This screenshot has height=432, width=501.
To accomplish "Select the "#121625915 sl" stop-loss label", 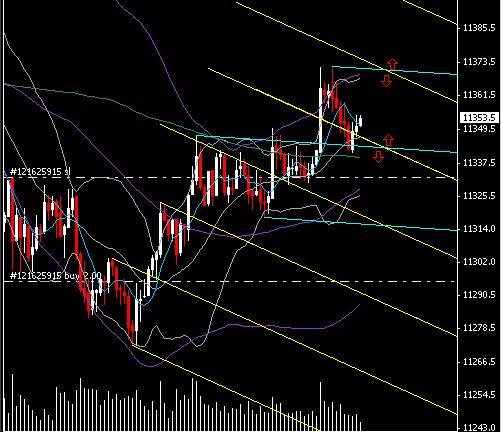I will [40, 172].
